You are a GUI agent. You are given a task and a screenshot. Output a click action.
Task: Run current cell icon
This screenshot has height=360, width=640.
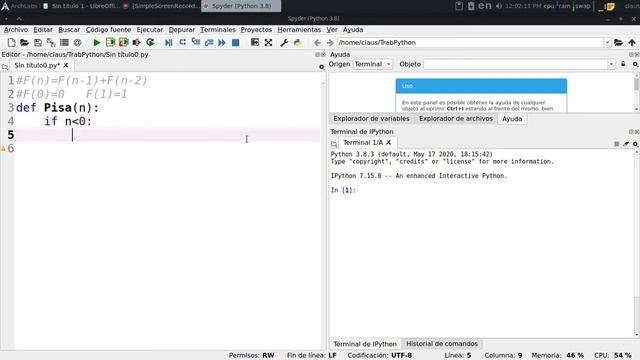click(110, 42)
